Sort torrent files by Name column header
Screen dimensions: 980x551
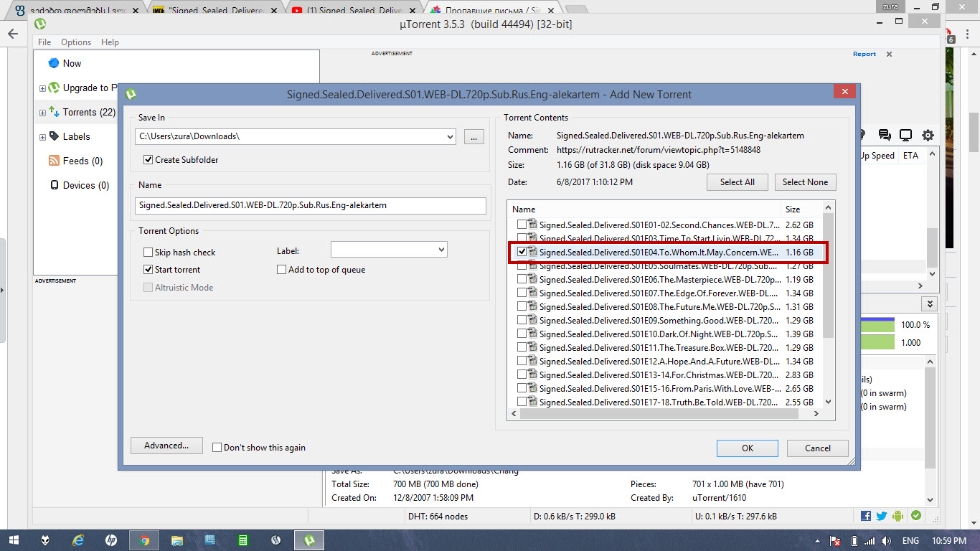[x=644, y=209]
